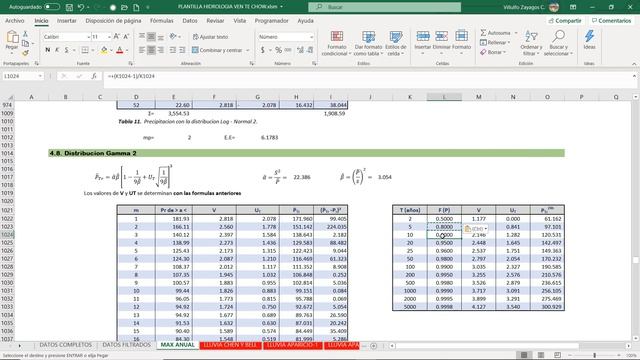The image size is (640, 360).
Task: Open the folder icon in quick access toolbar
Action: [x=124, y=7]
